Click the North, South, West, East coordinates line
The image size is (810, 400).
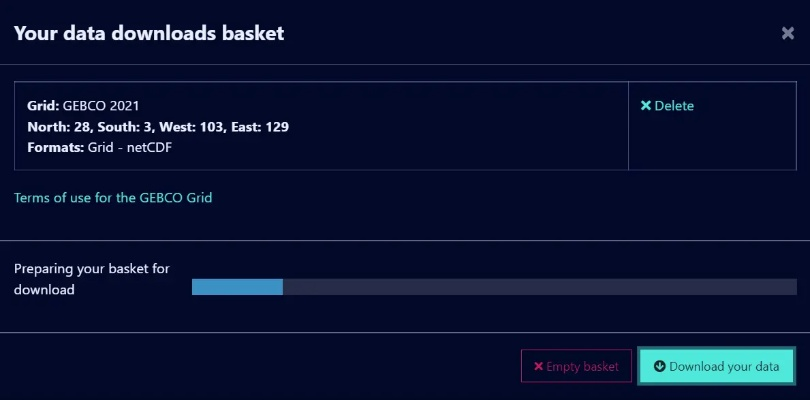(158, 127)
